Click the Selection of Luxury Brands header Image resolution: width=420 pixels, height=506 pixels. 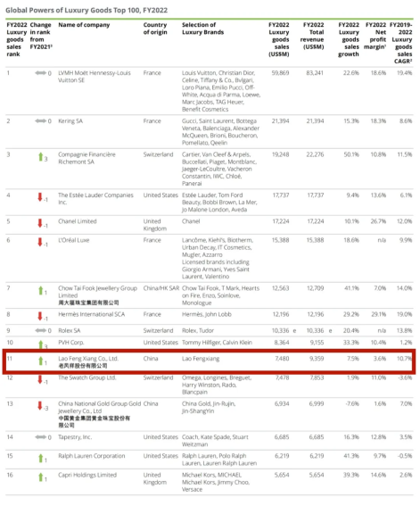[202, 29]
